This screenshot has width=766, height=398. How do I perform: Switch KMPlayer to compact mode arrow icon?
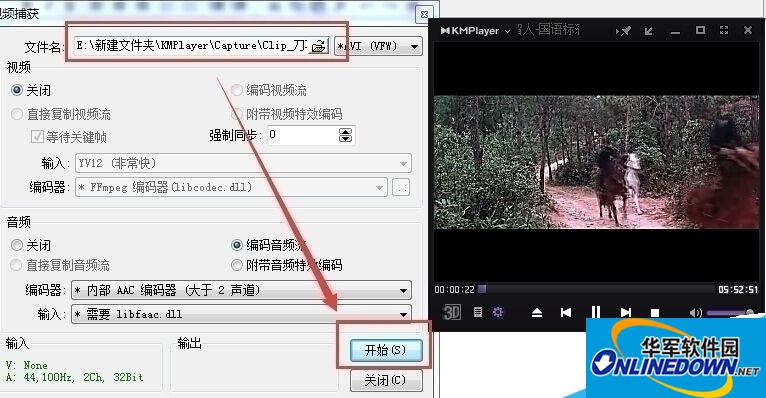pyautogui.click(x=649, y=31)
